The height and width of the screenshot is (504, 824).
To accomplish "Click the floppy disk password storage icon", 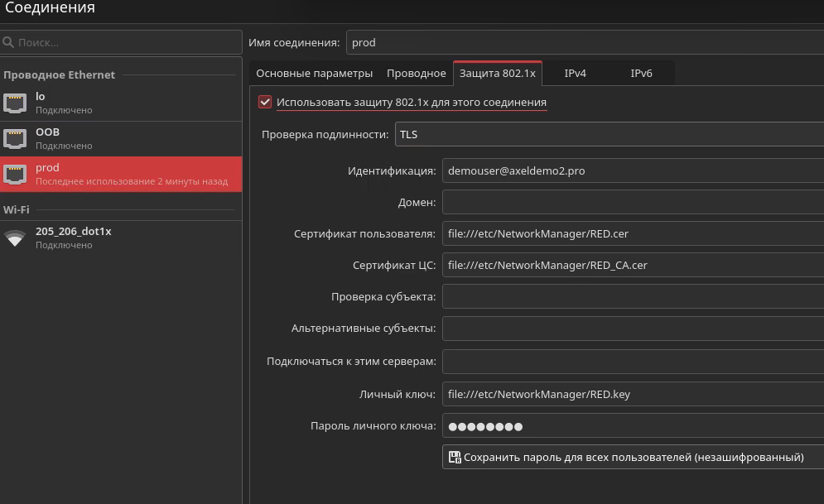I will click(454, 457).
